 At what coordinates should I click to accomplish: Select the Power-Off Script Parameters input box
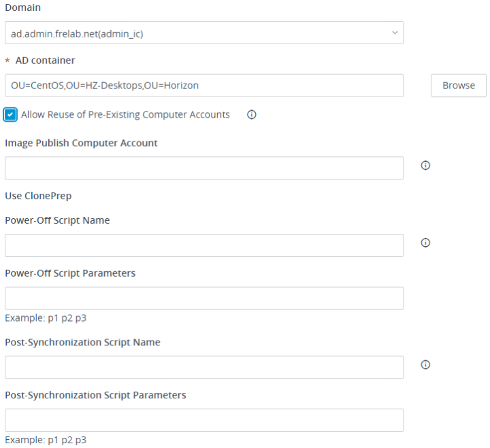pyautogui.click(x=203, y=298)
